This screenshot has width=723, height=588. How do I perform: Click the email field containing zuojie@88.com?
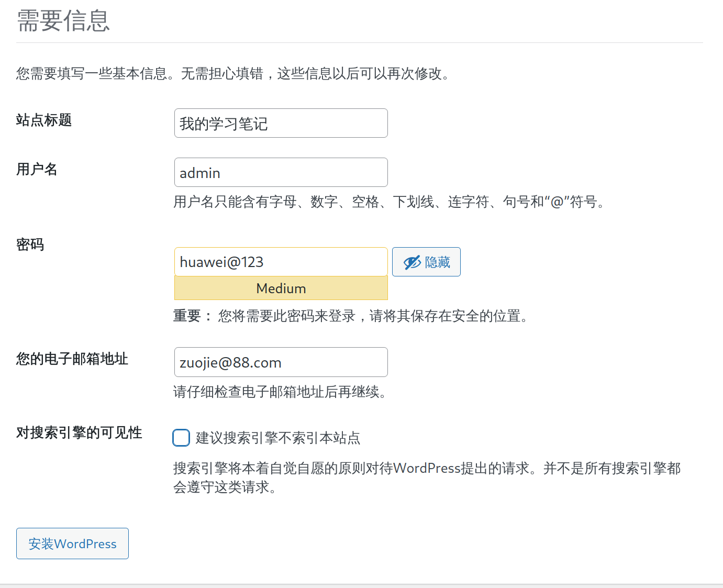pyautogui.click(x=281, y=362)
